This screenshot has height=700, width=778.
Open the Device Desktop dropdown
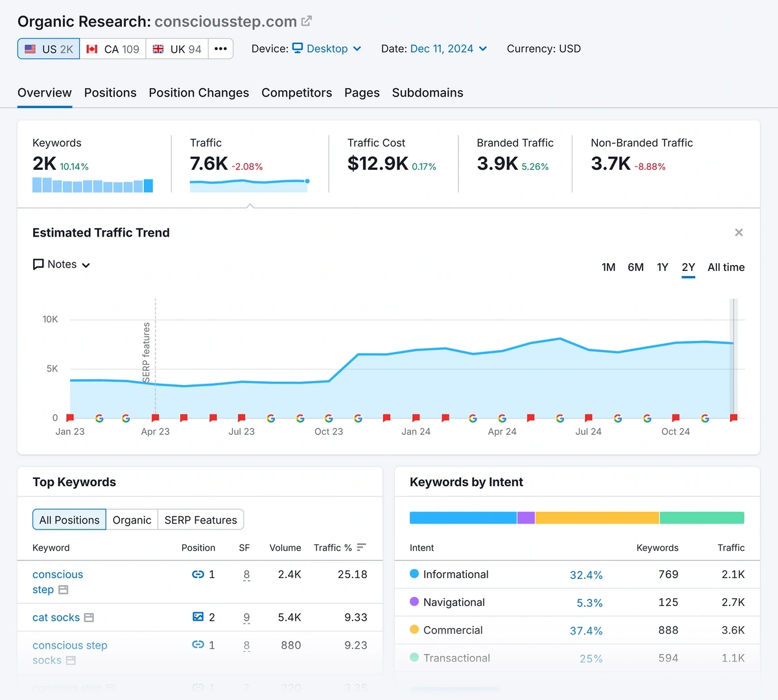327,49
